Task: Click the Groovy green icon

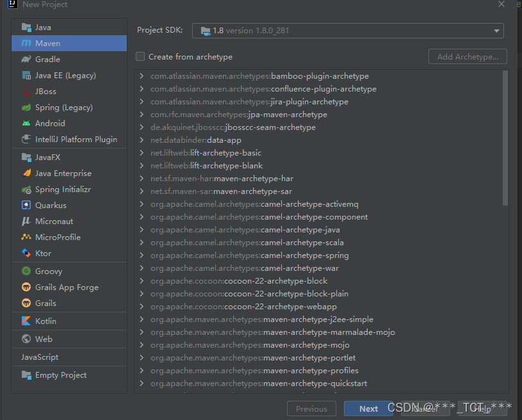Action: [26, 271]
